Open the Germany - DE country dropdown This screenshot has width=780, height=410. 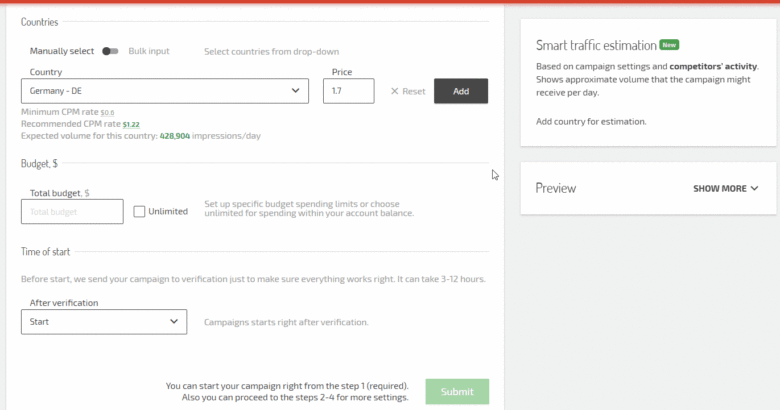coord(164,91)
